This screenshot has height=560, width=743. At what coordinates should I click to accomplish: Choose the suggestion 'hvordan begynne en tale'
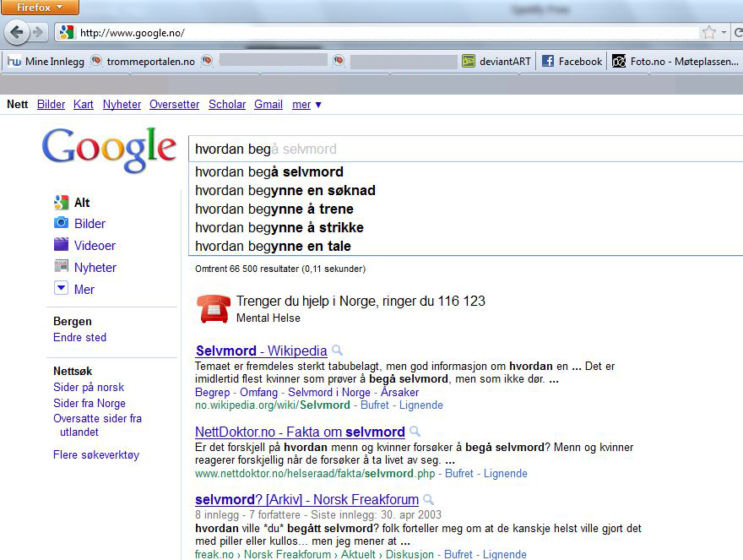tap(466, 246)
